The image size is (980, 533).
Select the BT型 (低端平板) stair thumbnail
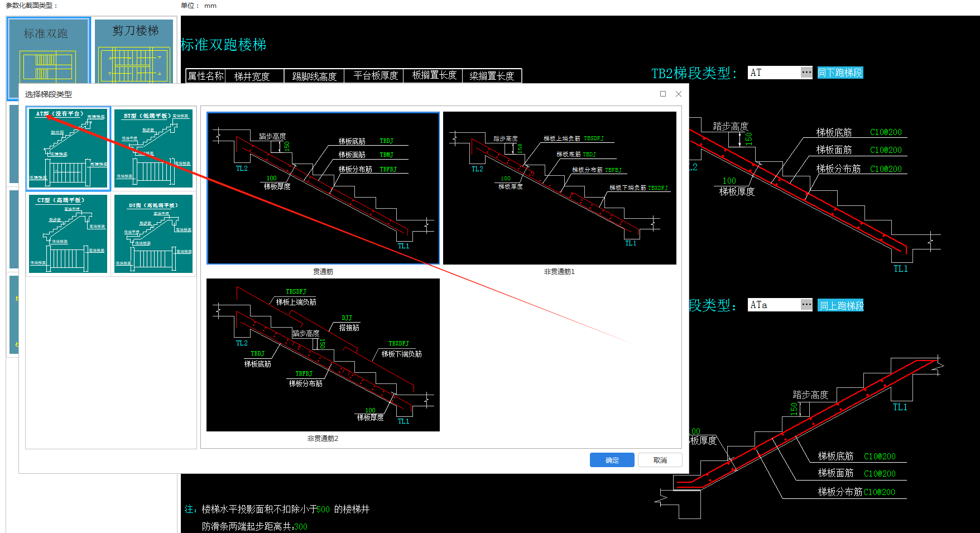click(x=153, y=148)
